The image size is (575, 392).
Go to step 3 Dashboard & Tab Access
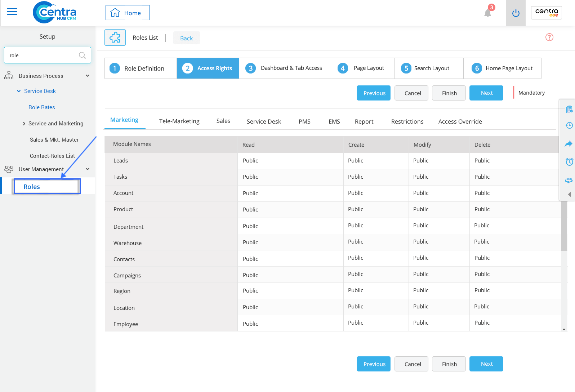click(285, 68)
